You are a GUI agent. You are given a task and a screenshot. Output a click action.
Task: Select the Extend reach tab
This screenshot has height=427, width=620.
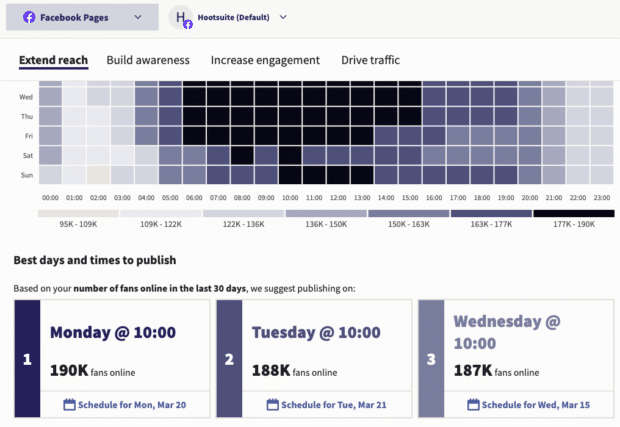[x=53, y=60]
